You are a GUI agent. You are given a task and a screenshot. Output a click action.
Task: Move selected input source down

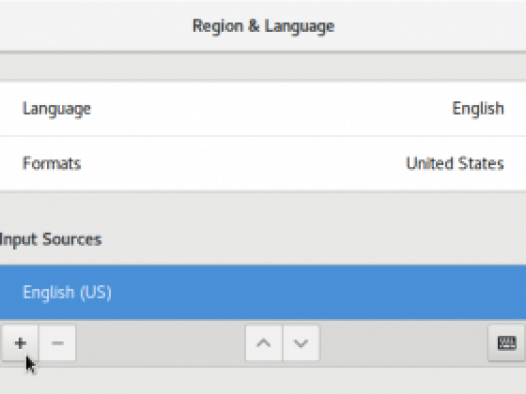[301, 343]
